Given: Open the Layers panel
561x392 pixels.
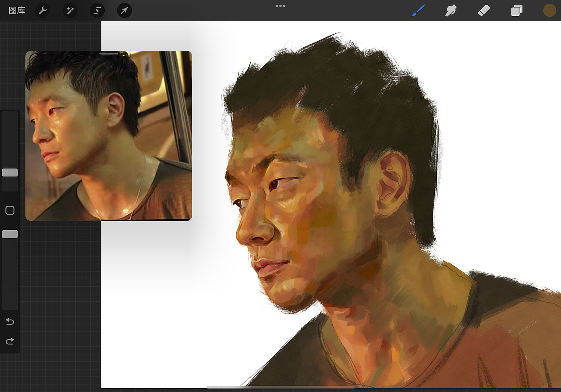Looking at the screenshot, I should point(517,11).
